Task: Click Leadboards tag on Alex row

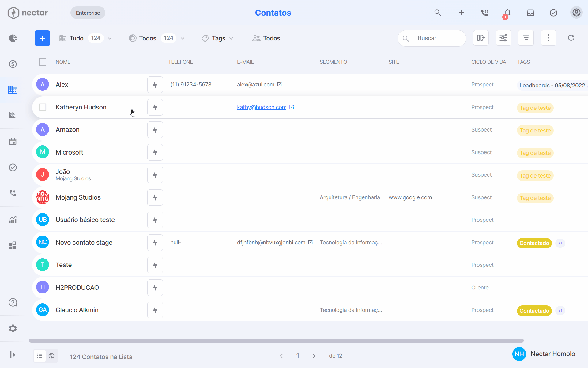Action: point(552,86)
